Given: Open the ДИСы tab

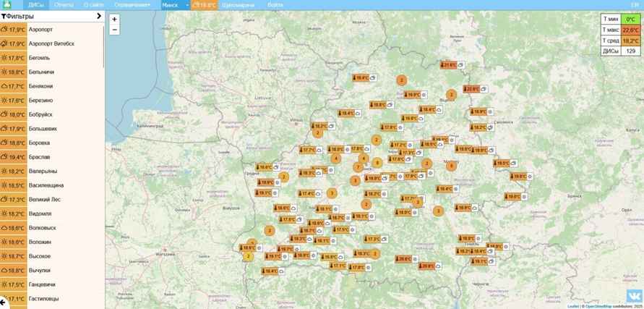Looking at the screenshot, I should point(36,5).
